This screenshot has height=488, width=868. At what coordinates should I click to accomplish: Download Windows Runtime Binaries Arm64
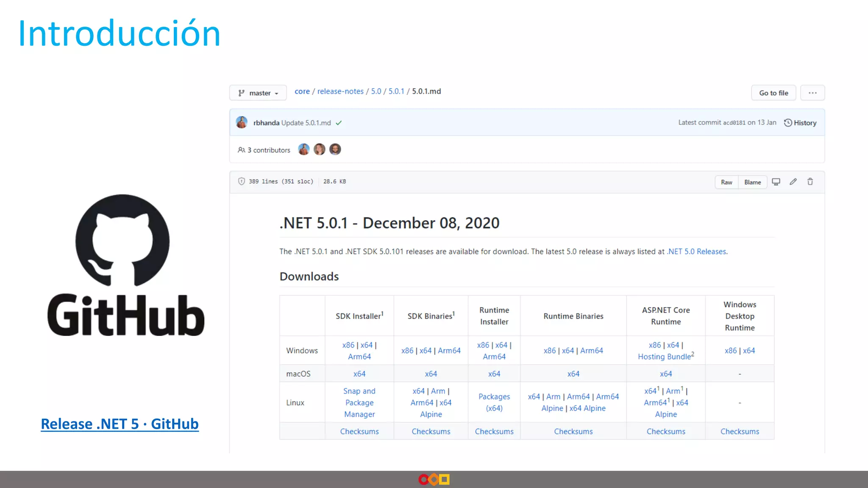tap(591, 351)
